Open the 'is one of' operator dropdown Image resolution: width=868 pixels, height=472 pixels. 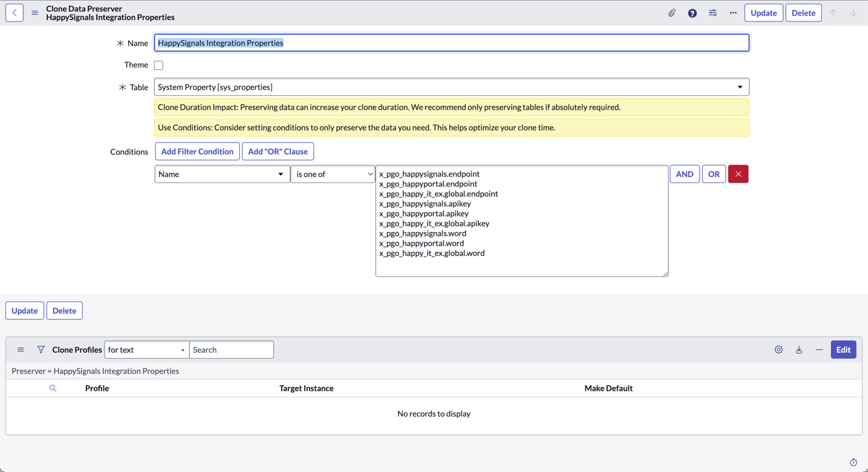point(332,174)
